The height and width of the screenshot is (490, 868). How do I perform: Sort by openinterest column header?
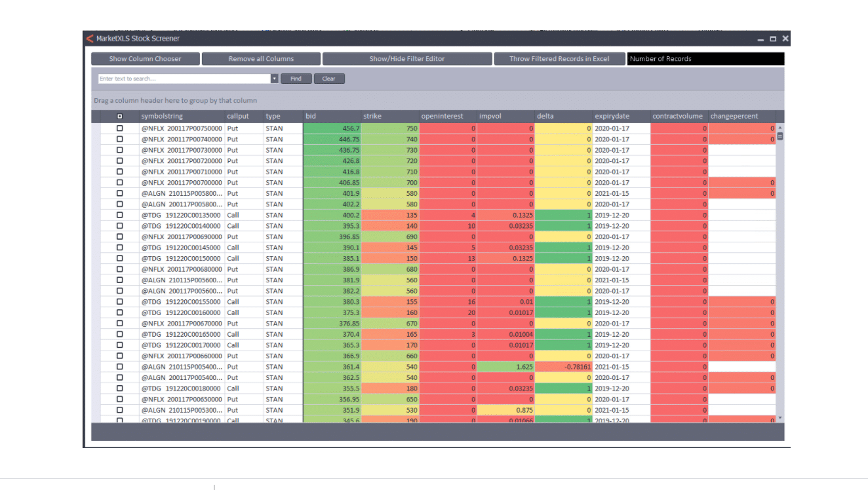pyautogui.click(x=448, y=117)
